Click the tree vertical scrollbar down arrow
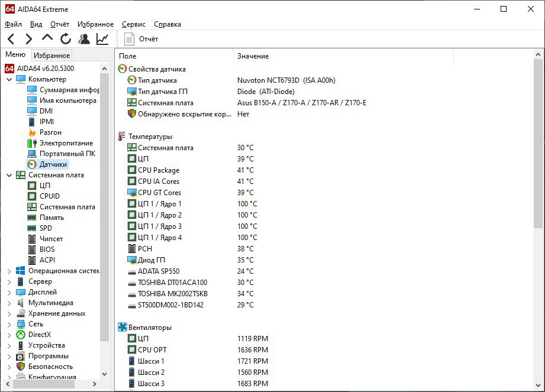The height and width of the screenshot is (392, 545). click(104, 374)
